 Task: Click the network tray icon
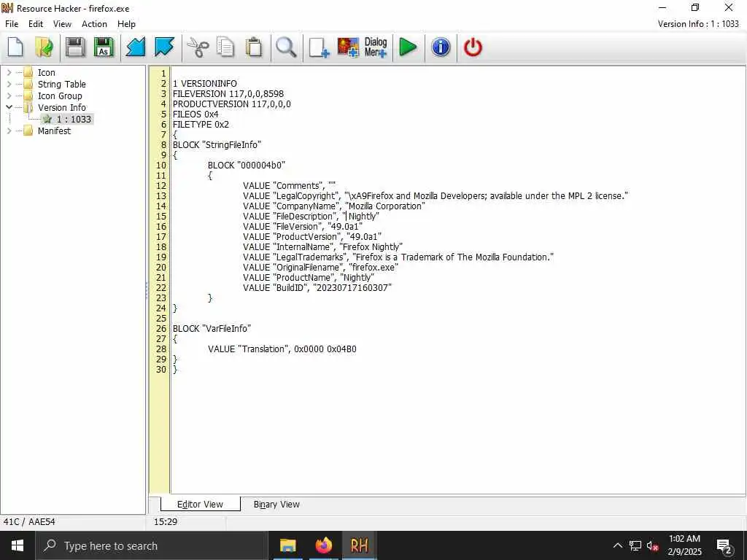coord(635,545)
